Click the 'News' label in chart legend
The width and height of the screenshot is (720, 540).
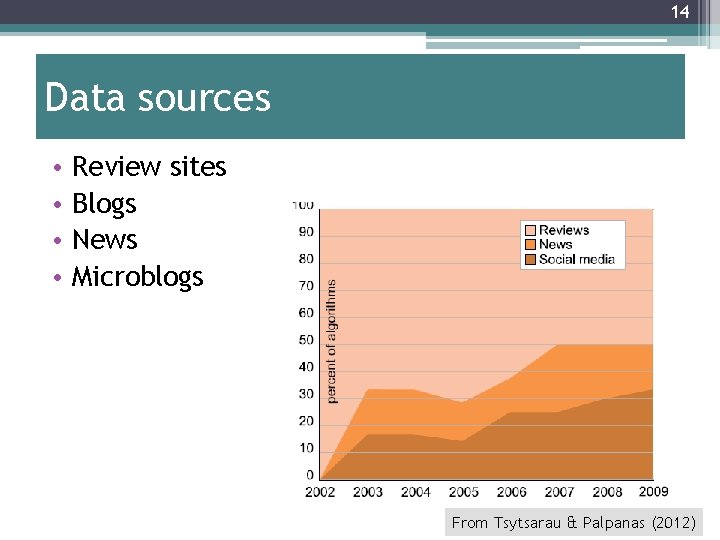click(556, 244)
